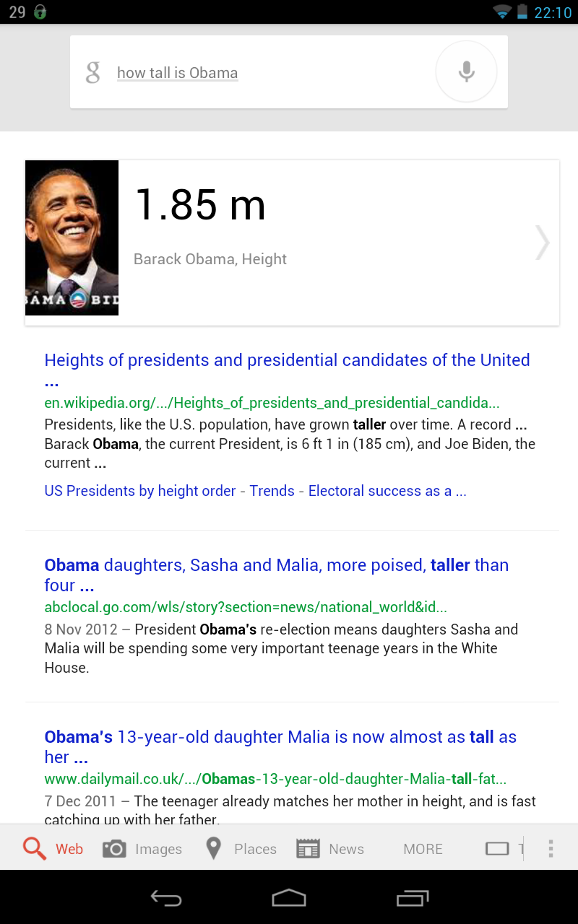The width and height of the screenshot is (578, 924).
Task: Tap the Barack Obama portrait thumbnail
Action: point(72,237)
